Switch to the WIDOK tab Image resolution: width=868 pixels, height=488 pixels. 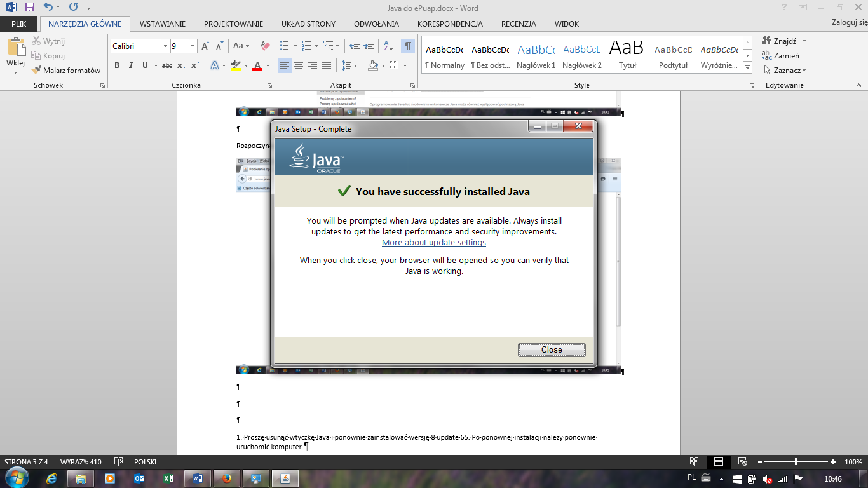[x=567, y=24]
